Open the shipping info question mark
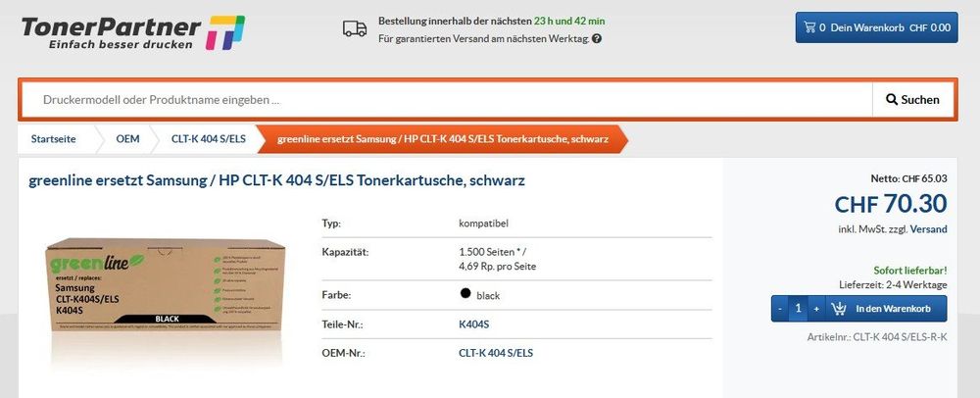This screenshot has height=398, width=980. click(x=597, y=39)
